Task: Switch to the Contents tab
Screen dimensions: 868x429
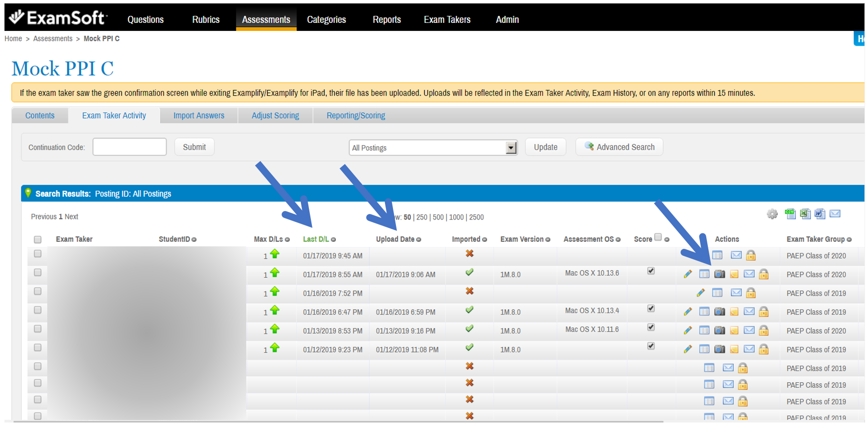Action: (x=40, y=115)
